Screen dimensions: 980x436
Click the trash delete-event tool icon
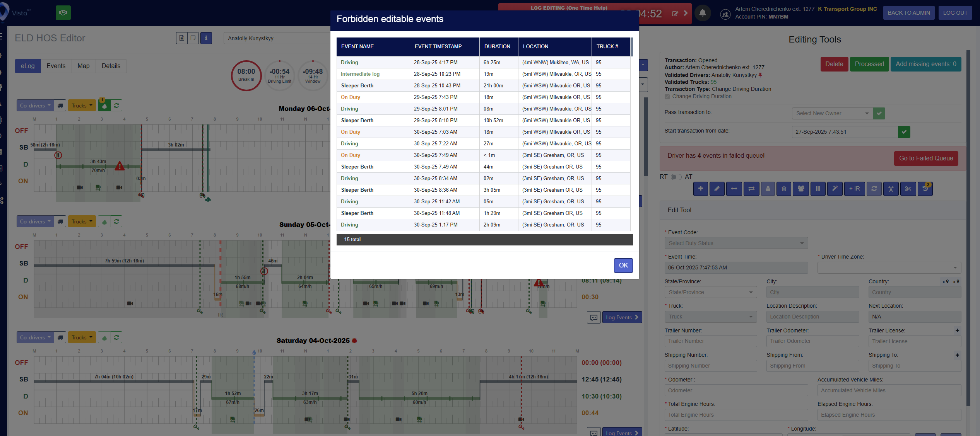(784, 189)
